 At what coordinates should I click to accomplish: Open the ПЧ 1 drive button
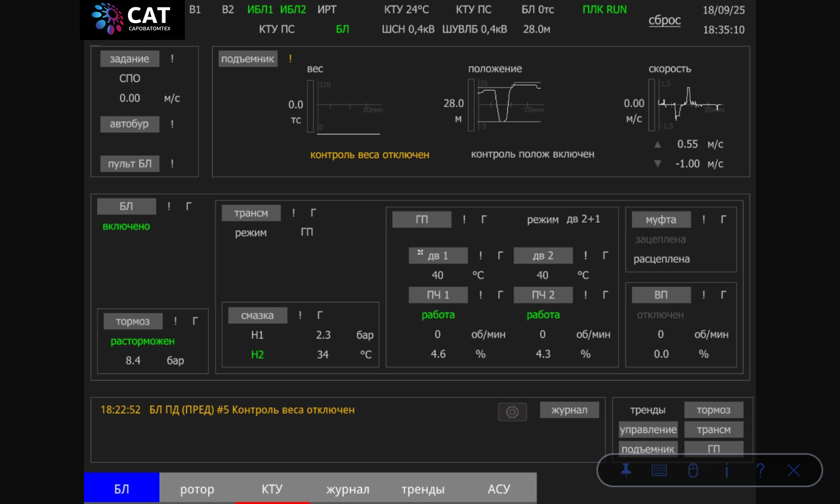coord(438,295)
